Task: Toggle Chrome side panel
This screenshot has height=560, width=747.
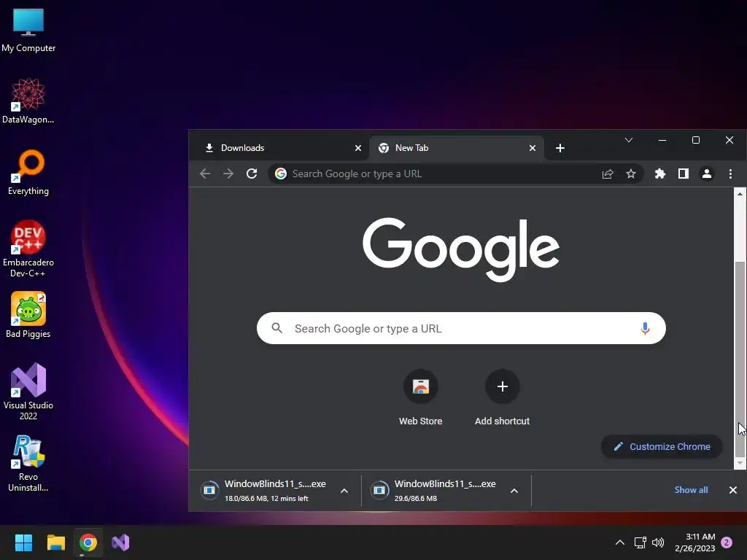Action: pos(683,174)
